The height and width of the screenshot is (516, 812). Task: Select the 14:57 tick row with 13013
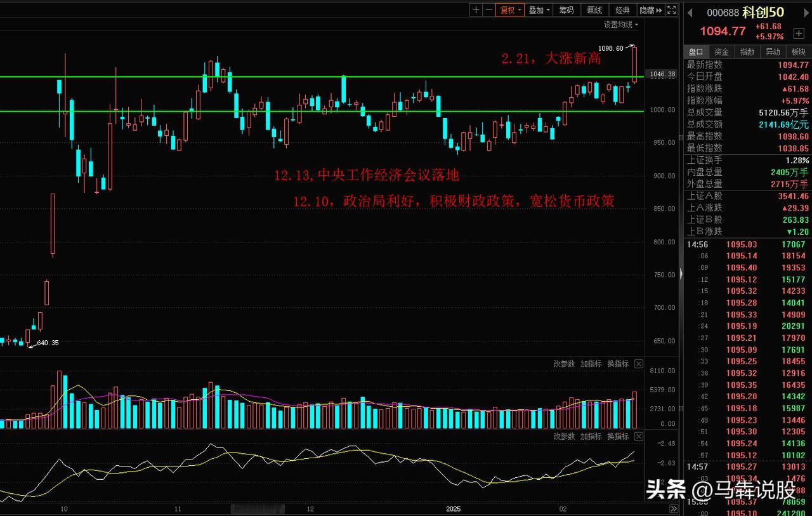click(747, 467)
